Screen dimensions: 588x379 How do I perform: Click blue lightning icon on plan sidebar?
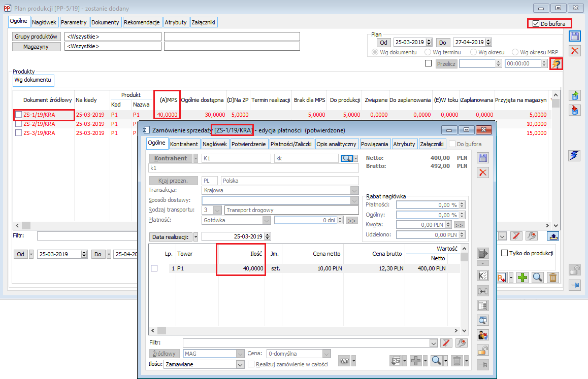(x=574, y=155)
